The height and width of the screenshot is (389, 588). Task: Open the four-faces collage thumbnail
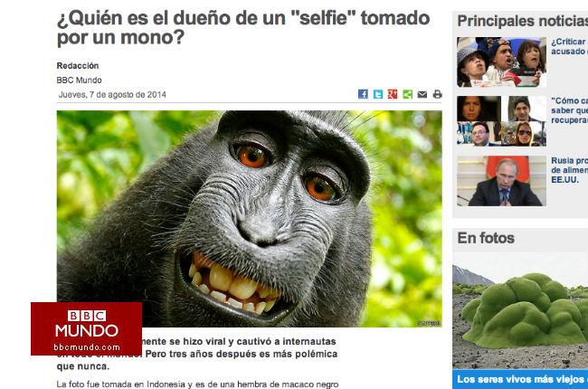coord(501,121)
